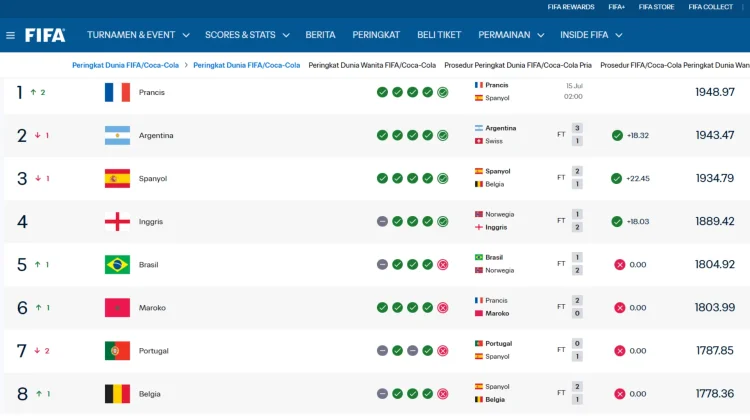Click Portugal's red loss icon beside 0.00
The image size is (750, 420).
point(619,351)
